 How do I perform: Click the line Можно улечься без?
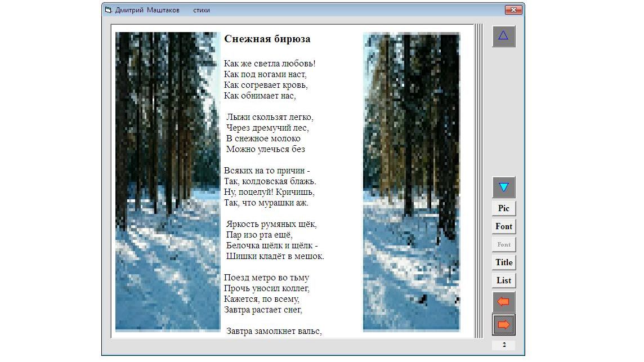pyautogui.click(x=266, y=149)
